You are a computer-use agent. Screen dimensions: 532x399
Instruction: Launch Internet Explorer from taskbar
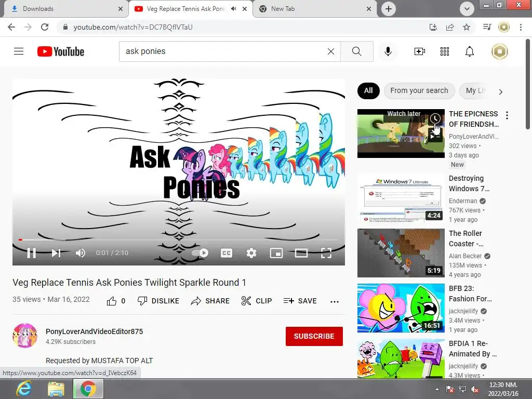pyautogui.click(x=24, y=389)
